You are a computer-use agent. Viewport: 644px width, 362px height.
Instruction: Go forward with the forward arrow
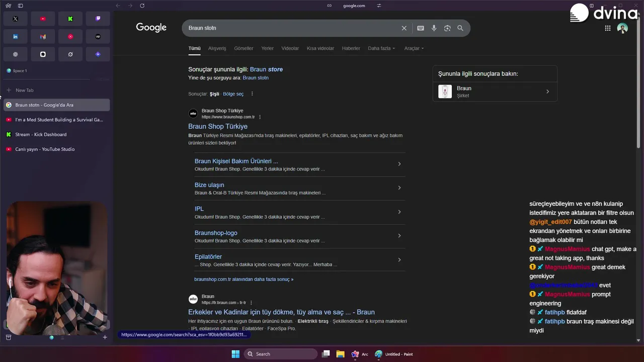coord(130,6)
